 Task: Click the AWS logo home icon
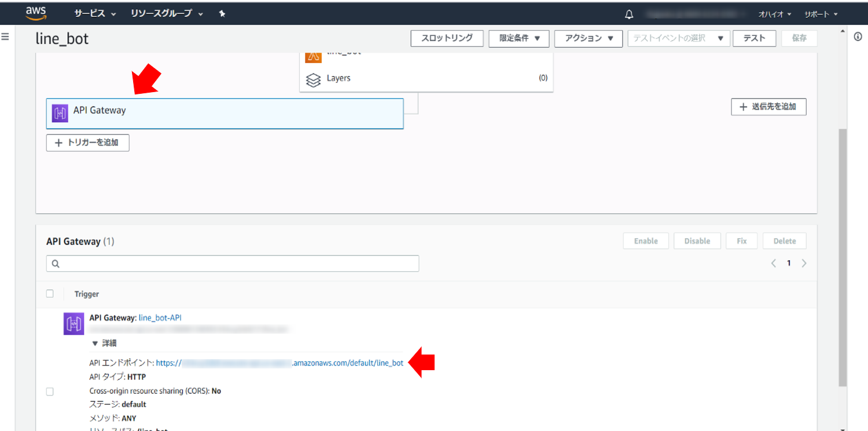coord(36,13)
